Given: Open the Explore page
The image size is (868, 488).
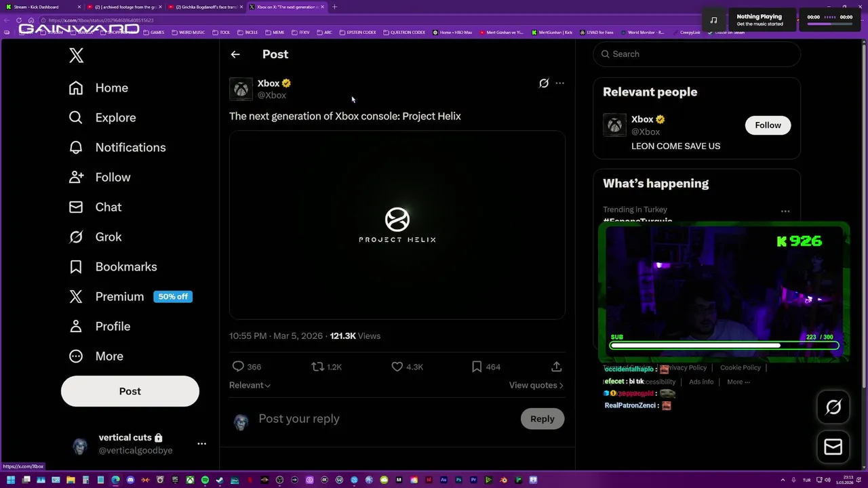Looking at the screenshot, I should pos(102,118).
